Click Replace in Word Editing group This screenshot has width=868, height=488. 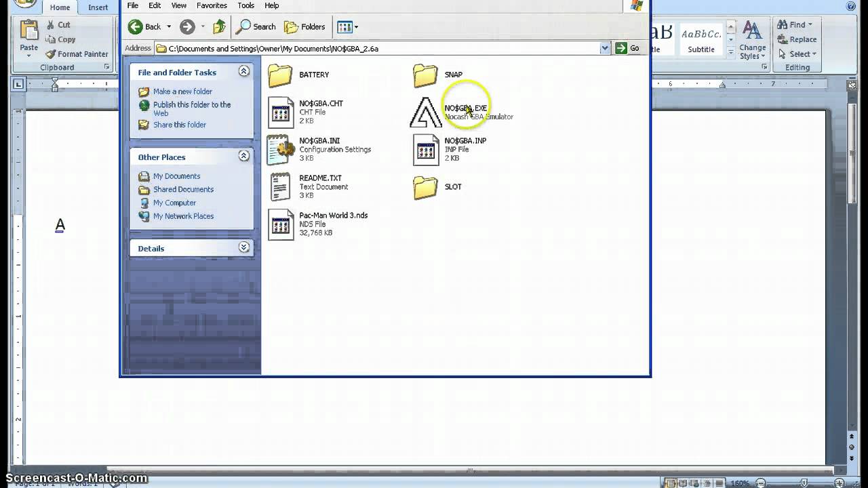point(797,40)
